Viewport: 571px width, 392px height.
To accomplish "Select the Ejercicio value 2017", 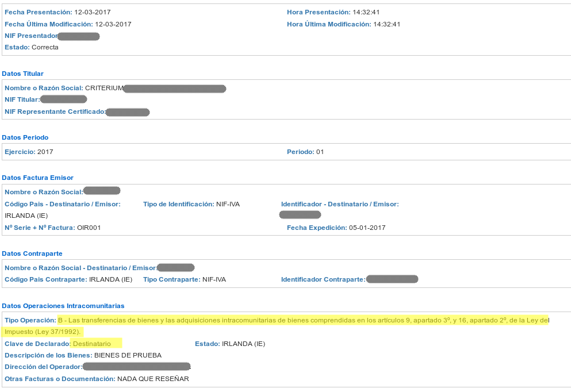I will [45, 152].
